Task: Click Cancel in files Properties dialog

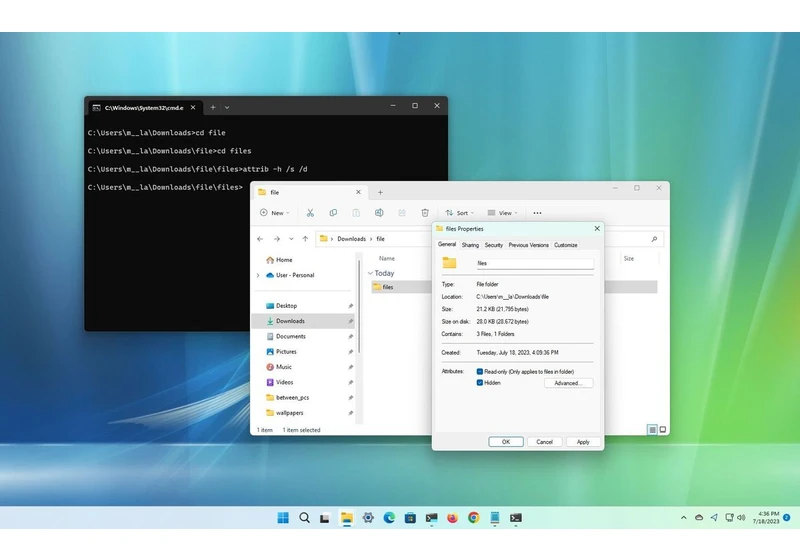Action: [544, 442]
